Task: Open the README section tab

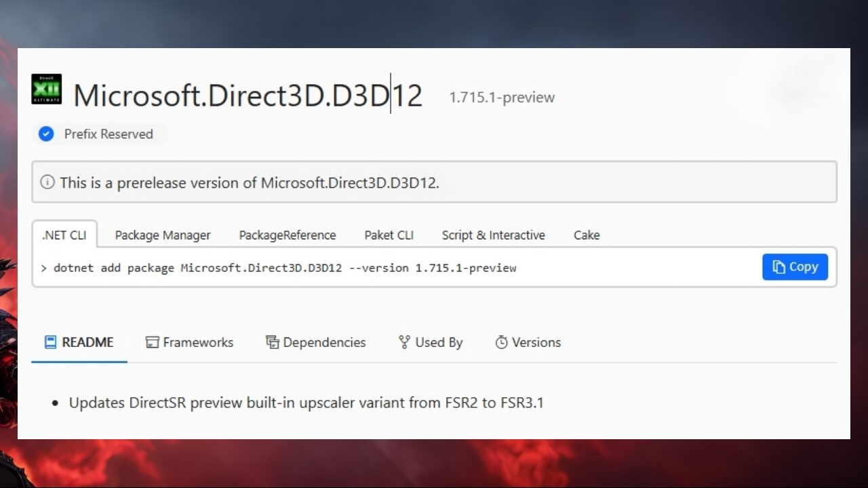Action: [x=79, y=342]
